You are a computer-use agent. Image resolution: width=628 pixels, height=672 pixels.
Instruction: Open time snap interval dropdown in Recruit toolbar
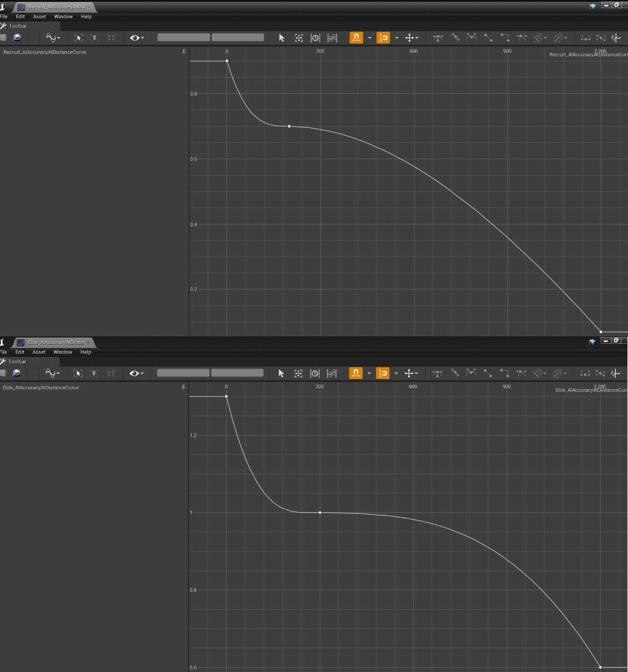click(369, 38)
